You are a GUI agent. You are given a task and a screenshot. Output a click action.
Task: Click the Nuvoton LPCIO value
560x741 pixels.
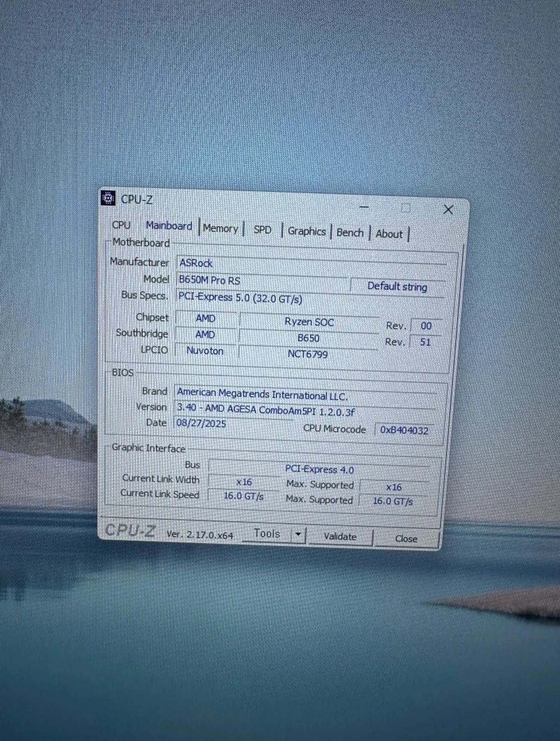pyautogui.click(x=205, y=351)
